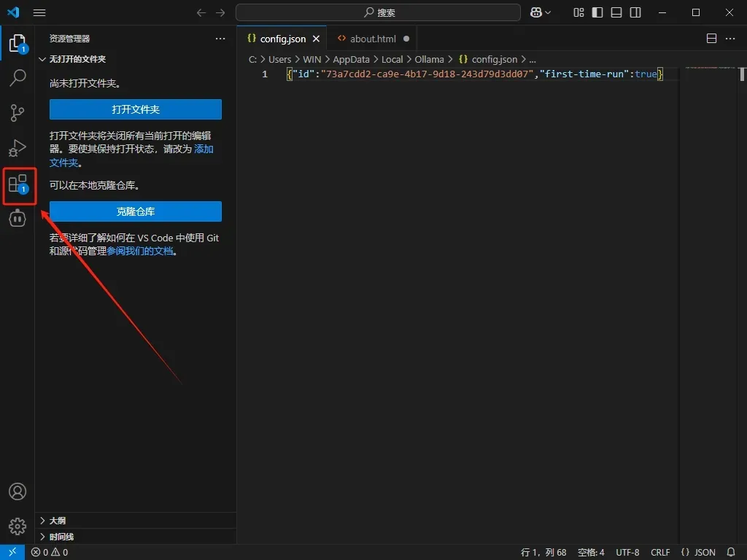The image size is (747, 560).
Task: Toggle the bottom panel visibility
Action: tap(616, 13)
